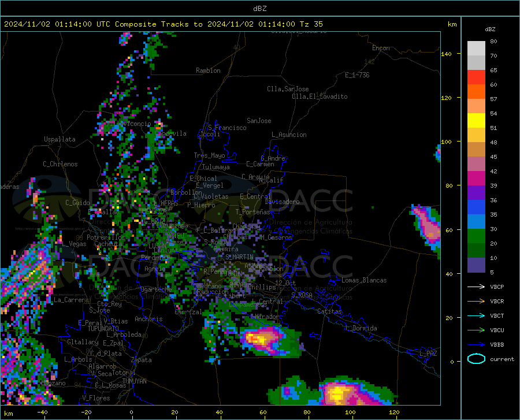Select the light gray 70-80 dBZ swatch
Image resolution: width=520 pixels, height=420 pixels.
[x=476, y=49]
